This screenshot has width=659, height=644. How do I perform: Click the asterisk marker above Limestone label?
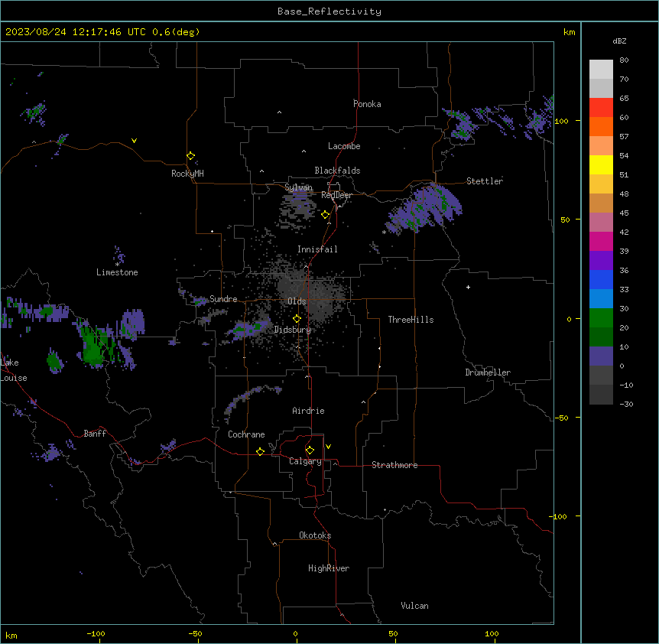coord(117,265)
